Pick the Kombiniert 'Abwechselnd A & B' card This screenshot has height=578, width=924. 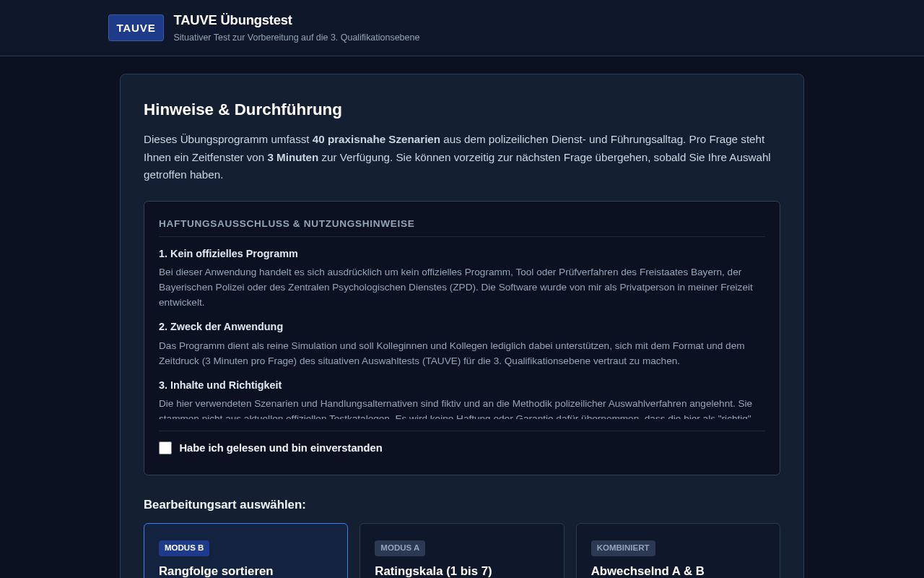[678, 551]
